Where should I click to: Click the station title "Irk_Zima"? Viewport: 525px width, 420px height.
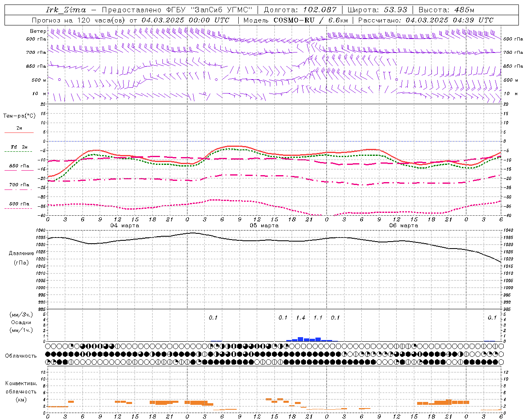[x=66, y=10]
